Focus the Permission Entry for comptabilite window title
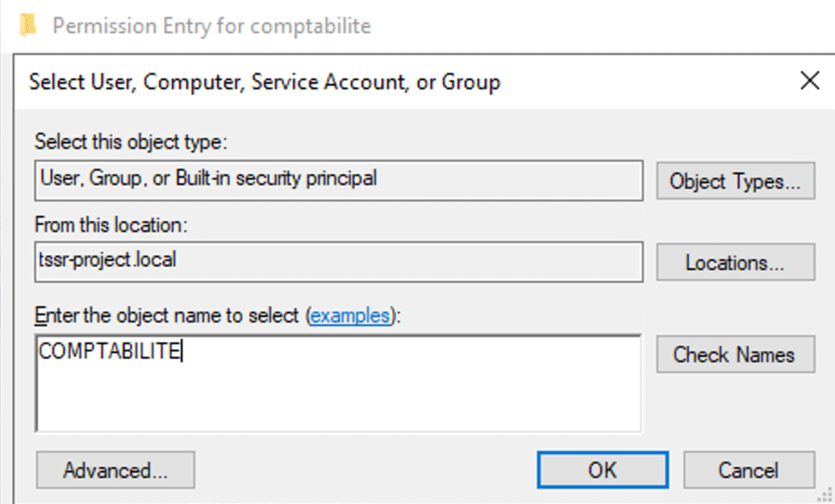Screen dimensions: 835x504 (211, 26)
